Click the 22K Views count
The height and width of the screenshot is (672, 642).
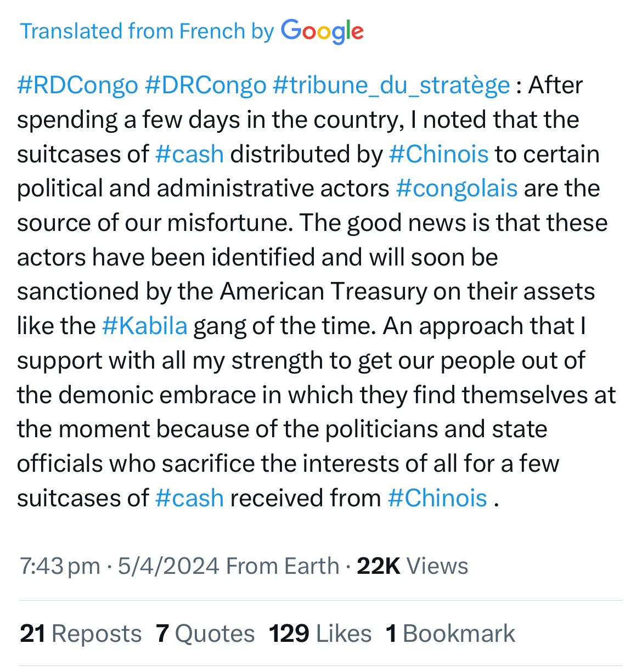click(x=413, y=566)
